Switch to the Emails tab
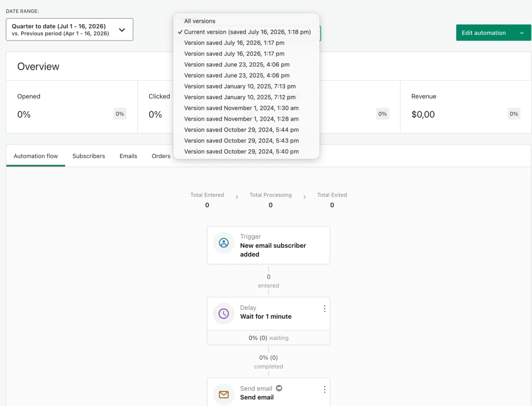 (128, 156)
